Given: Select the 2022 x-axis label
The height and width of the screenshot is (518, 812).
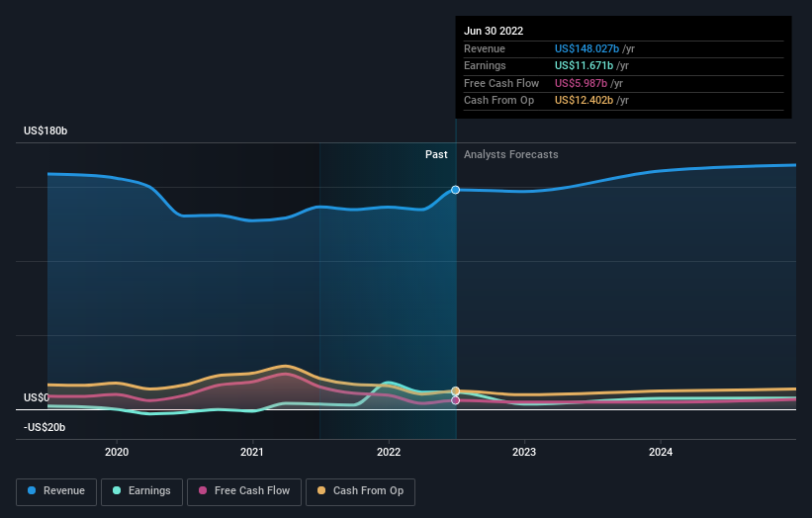Looking at the screenshot, I should pos(389,453).
